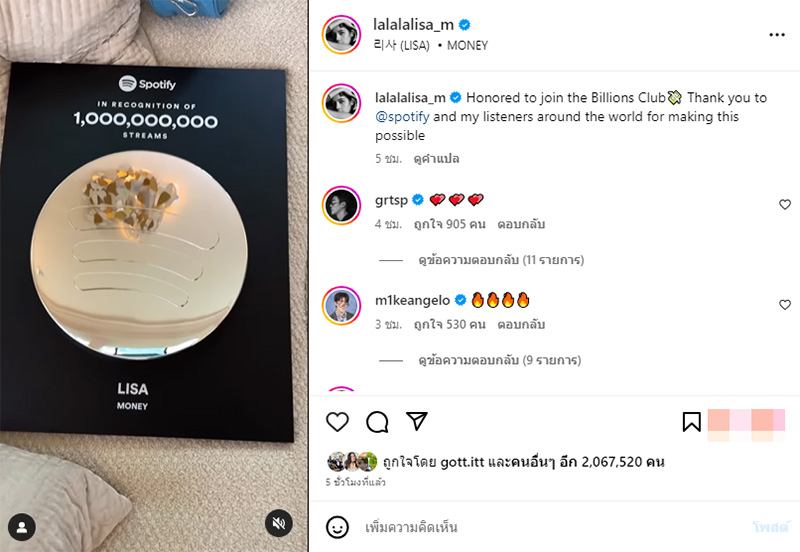Expand m1keangelo's 9 replies
This screenshot has width=800, height=552.
[499, 360]
